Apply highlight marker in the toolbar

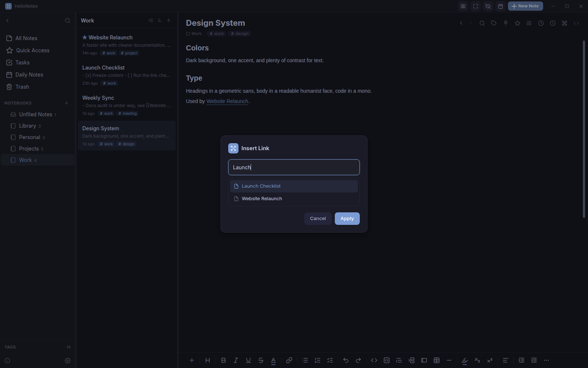coord(465,360)
